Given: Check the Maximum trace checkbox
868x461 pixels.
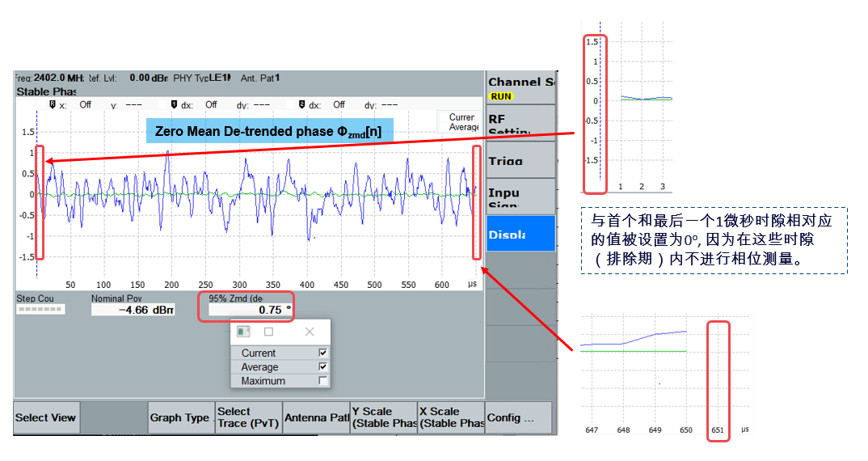Looking at the screenshot, I should [322, 381].
